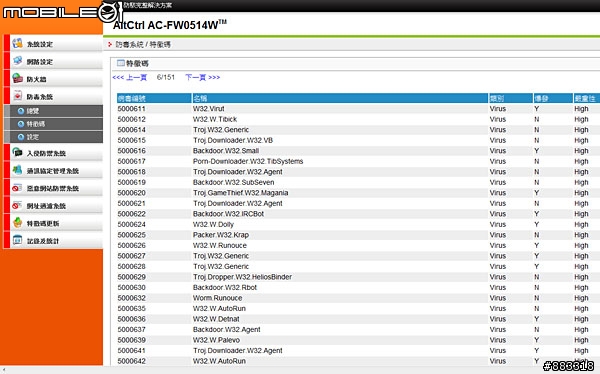
Task: Click the 防毒系統 antivirus icon
Action: click(17, 96)
